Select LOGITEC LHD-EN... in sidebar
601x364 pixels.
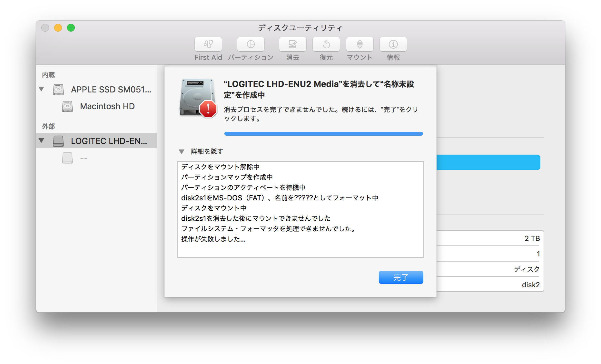click(96, 141)
